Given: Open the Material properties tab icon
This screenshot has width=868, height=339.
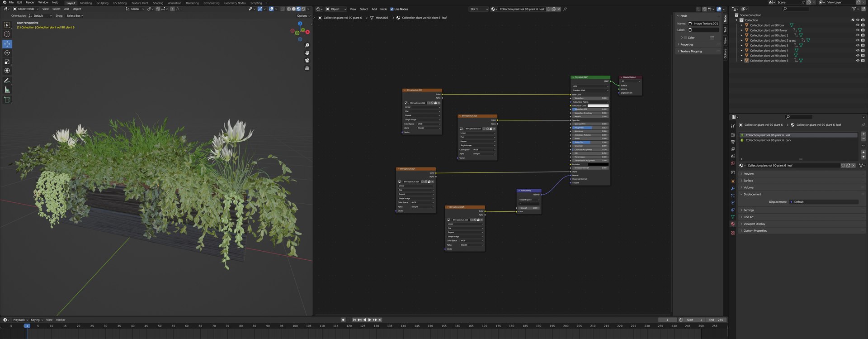Looking at the screenshot, I should 733,224.
